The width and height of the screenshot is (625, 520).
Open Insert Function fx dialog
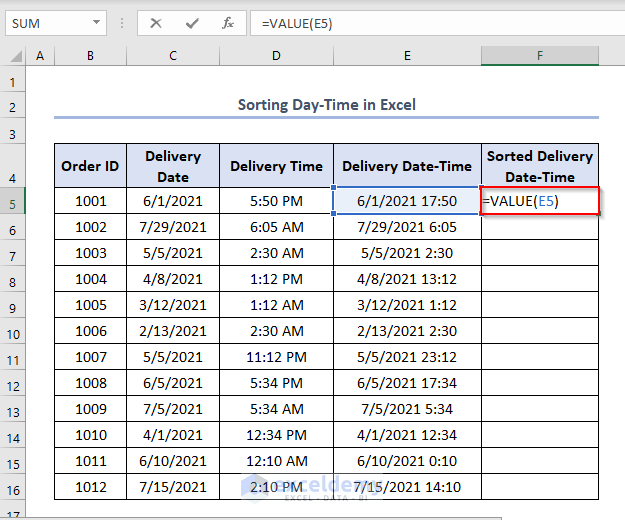228,22
